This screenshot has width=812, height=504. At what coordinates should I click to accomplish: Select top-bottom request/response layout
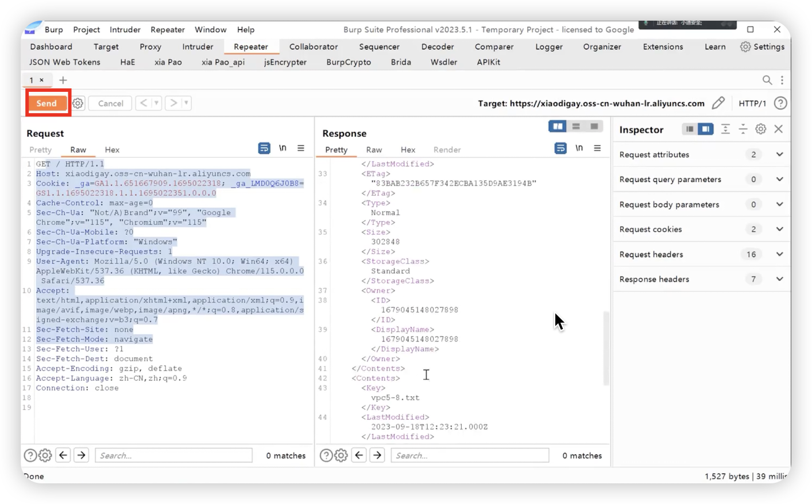[576, 126]
